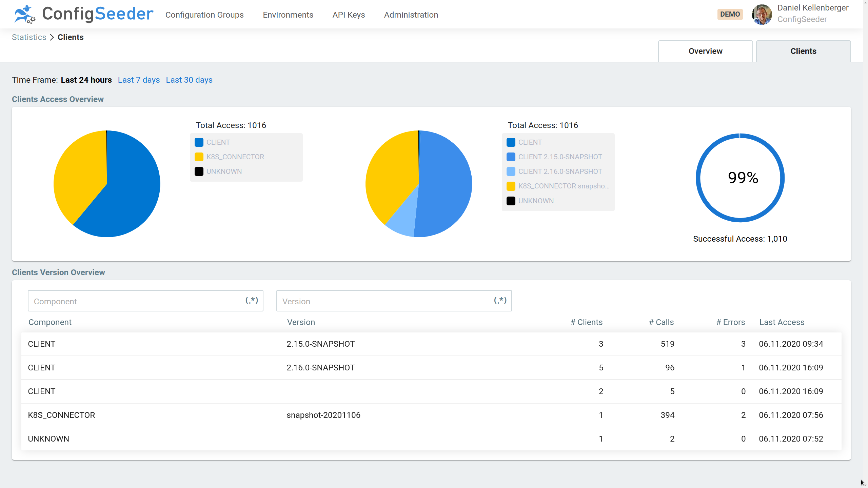Select the Clients tab
The image size is (868, 488).
click(x=803, y=51)
